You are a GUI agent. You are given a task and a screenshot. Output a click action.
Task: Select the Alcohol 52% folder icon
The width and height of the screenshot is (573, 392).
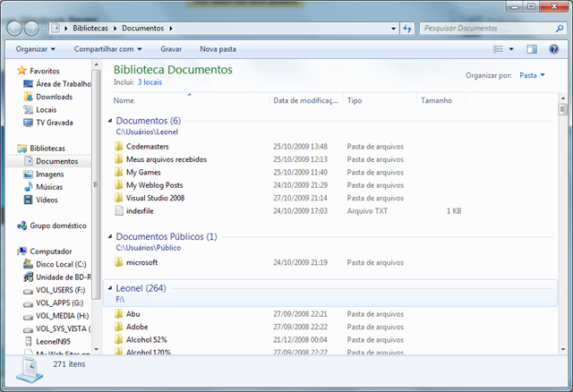119,340
